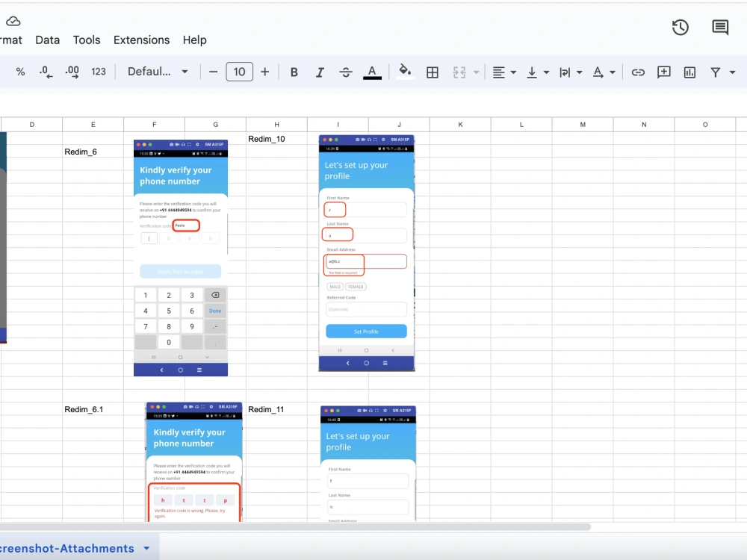Click the text wrapping icon
Screen dimensions: 747x560
[565, 72]
